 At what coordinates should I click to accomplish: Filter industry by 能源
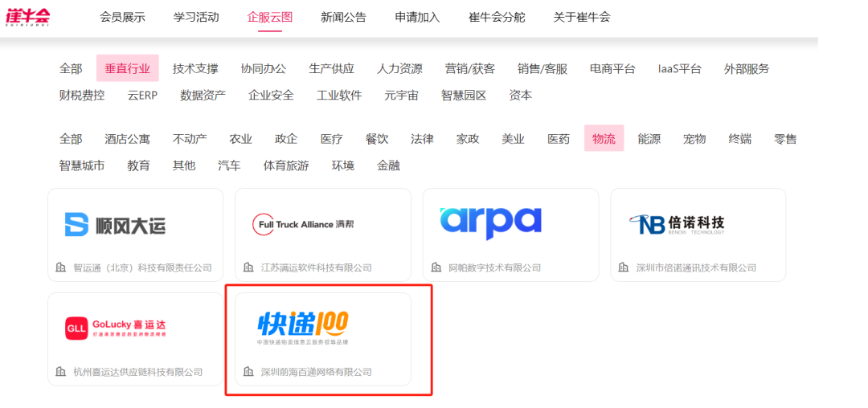coord(649,139)
